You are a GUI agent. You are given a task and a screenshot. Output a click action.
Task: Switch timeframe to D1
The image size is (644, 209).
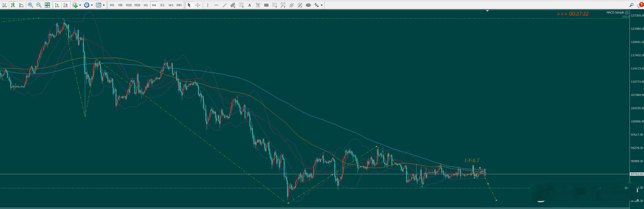click(162, 5)
